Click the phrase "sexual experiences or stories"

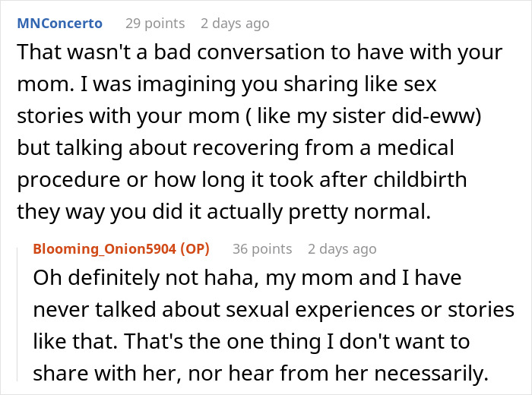pos(370,310)
